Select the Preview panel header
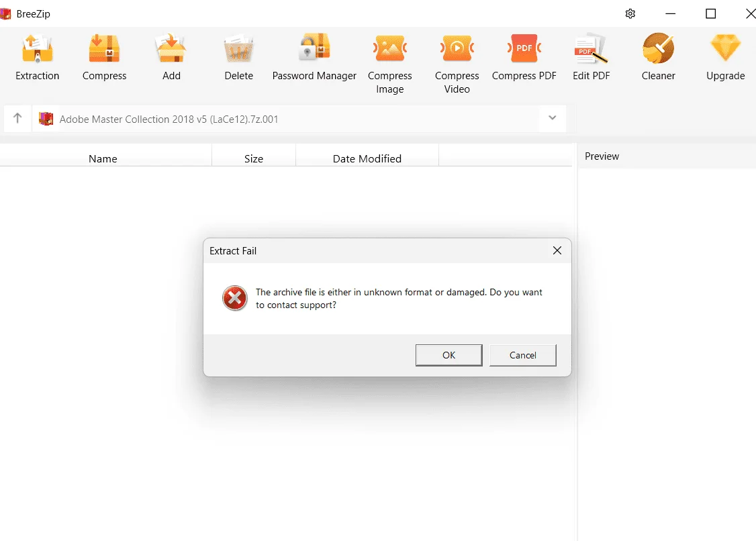Image resolution: width=756 pixels, height=541 pixels. (602, 156)
